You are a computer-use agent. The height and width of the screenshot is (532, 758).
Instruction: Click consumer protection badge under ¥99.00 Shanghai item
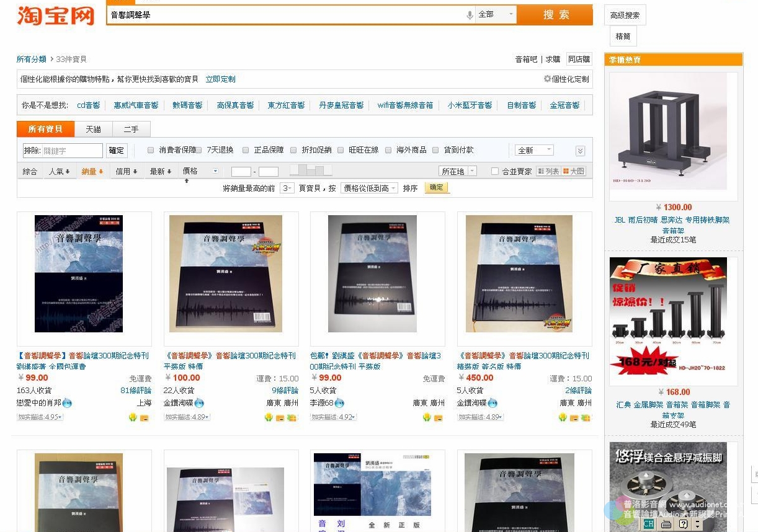pyautogui.click(x=133, y=417)
